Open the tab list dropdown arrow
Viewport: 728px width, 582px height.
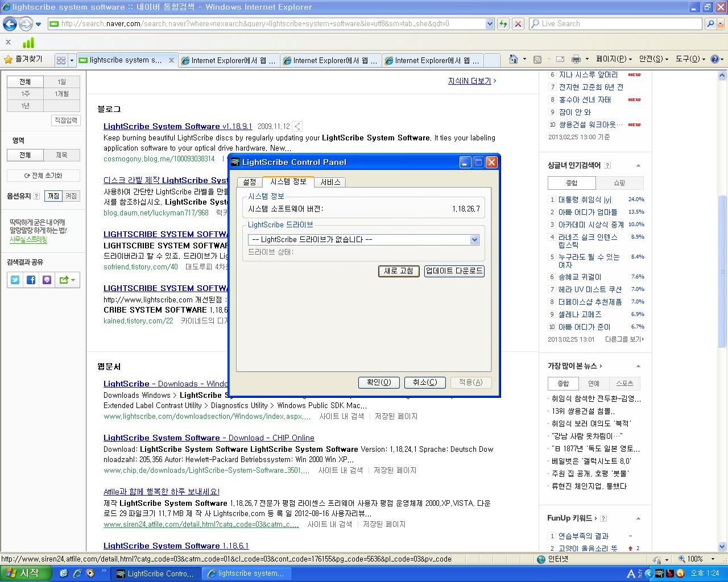tap(72, 60)
